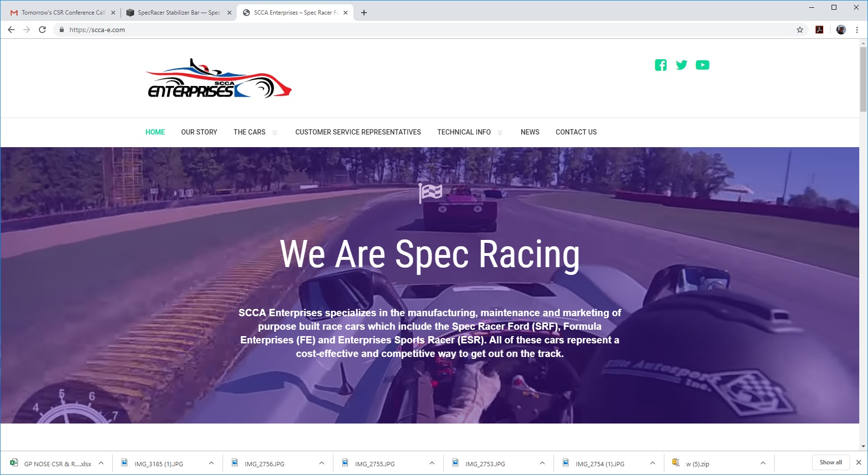The height and width of the screenshot is (475, 868).
Task: Close the Tomorrow's CSR Conference Call tab
Action: [x=113, y=13]
